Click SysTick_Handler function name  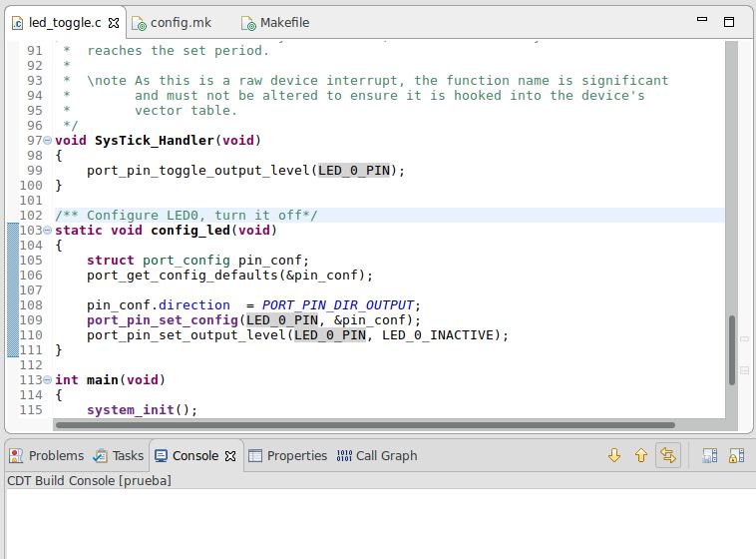click(155, 141)
